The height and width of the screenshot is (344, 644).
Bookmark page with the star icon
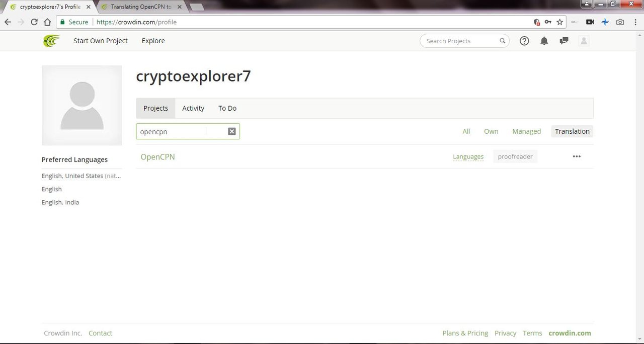(559, 22)
